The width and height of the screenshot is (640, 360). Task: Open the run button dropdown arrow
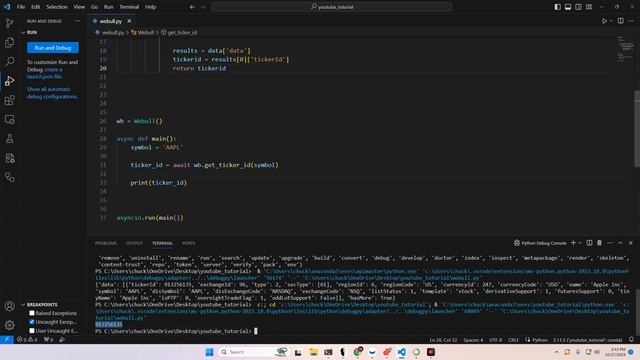click(611, 21)
